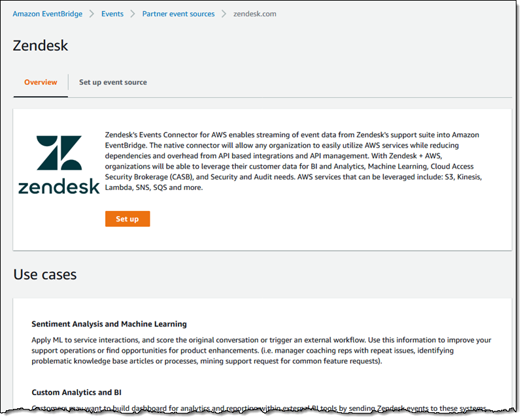
Task: Click the Use cases section heading
Action: pyautogui.click(x=45, y=274)
